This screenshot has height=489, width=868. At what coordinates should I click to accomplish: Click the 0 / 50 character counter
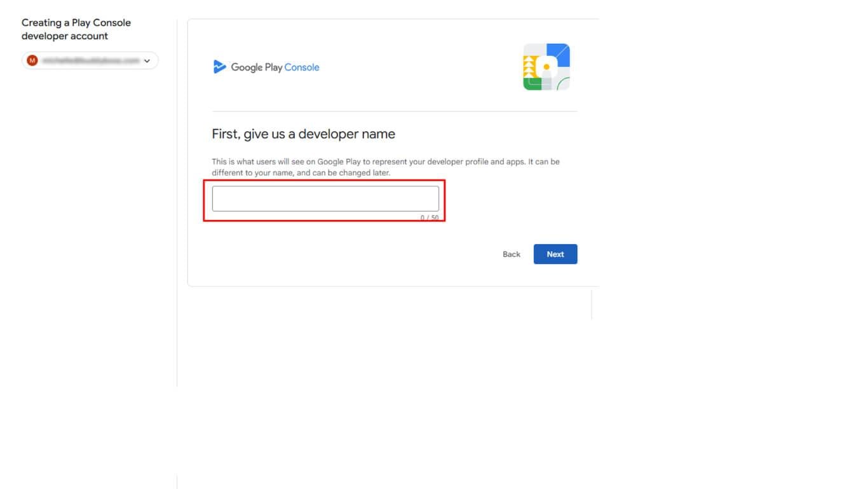click(x=430, y=217)
